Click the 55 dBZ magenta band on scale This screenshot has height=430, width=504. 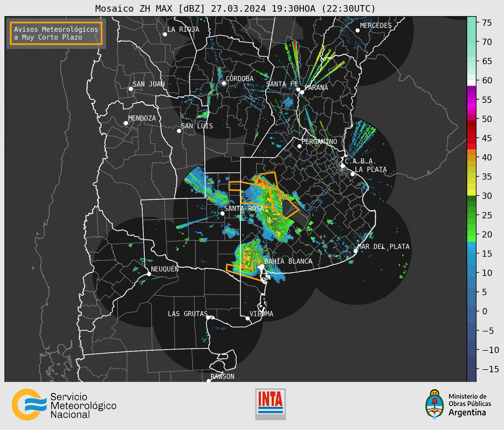(471, 100)
